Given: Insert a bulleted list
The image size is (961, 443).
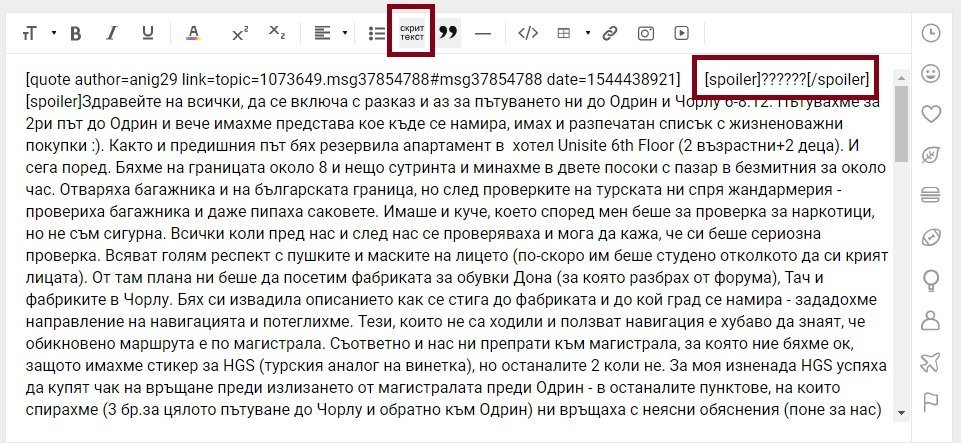Looking at the screenshot, I should 376,33.
